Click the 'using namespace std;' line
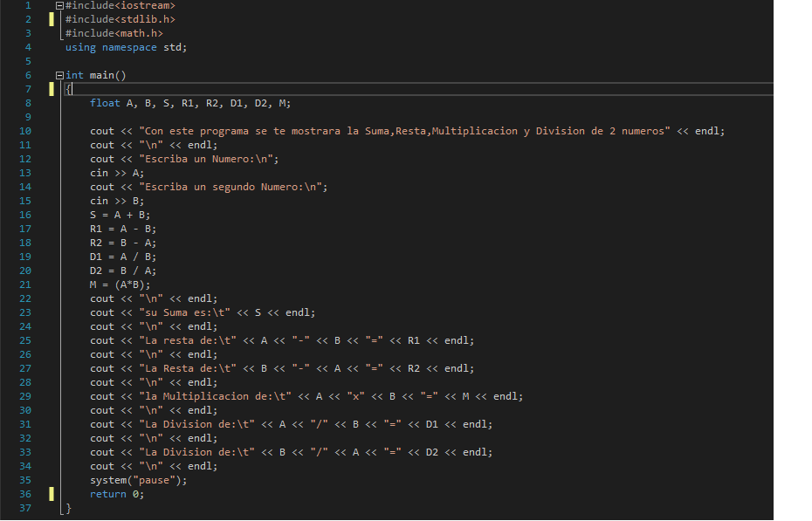812x521 pixels. (x=126, y=47)
